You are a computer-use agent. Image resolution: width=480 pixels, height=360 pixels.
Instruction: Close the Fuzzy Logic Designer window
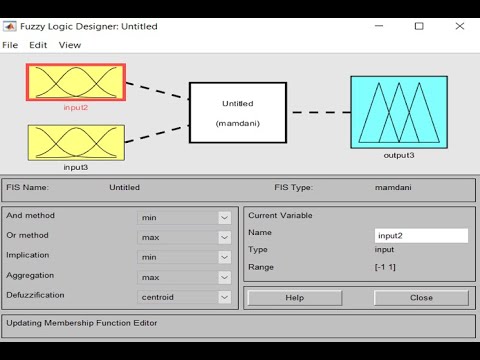pos(460,26)
